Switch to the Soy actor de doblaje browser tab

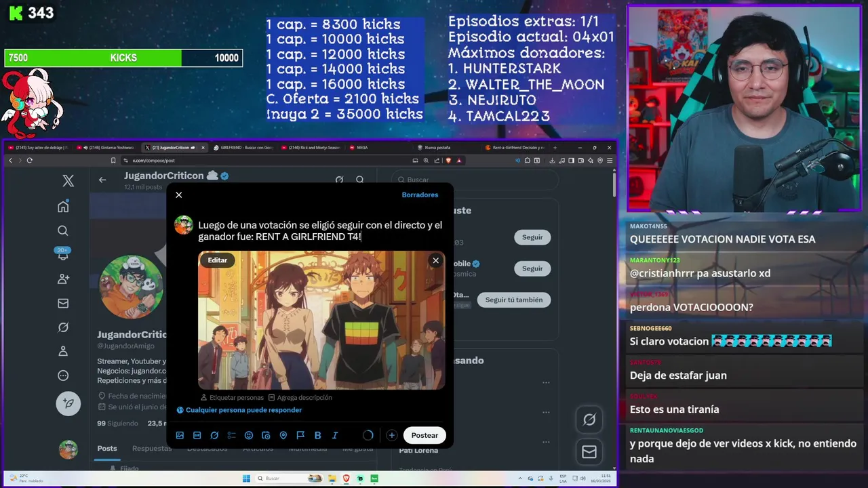tap(38, 147)
